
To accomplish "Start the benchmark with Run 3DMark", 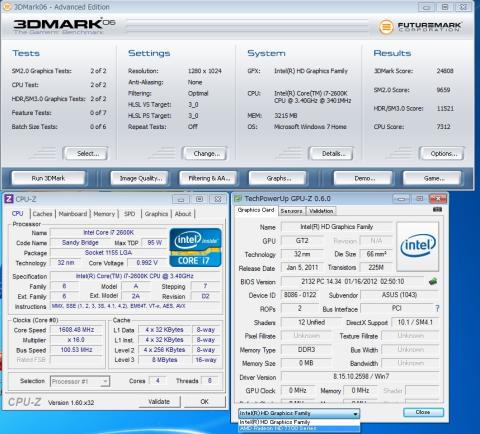I will [48, 178].
